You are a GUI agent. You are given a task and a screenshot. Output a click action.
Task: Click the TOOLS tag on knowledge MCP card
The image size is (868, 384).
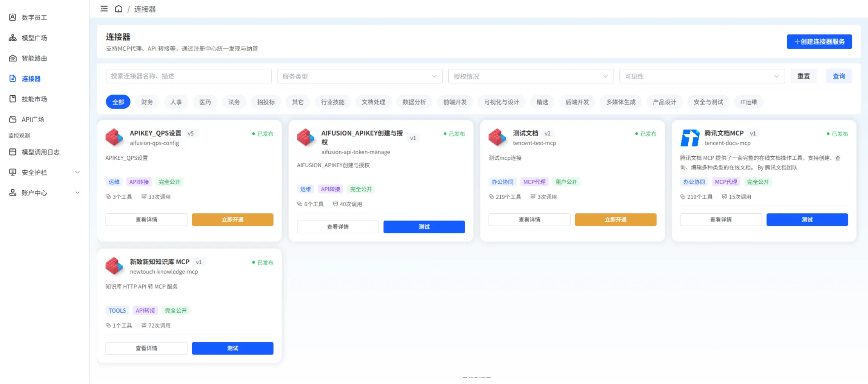click(x=117, y=310)
